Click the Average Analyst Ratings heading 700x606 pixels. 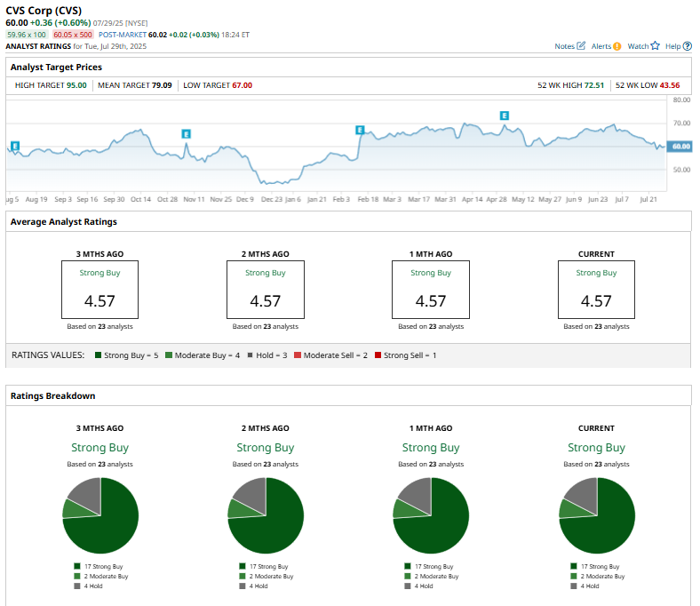tap(64, 221)
